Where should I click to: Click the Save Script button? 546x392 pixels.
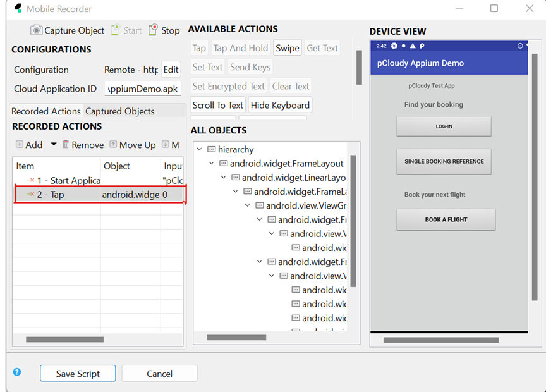coord(78,374)
